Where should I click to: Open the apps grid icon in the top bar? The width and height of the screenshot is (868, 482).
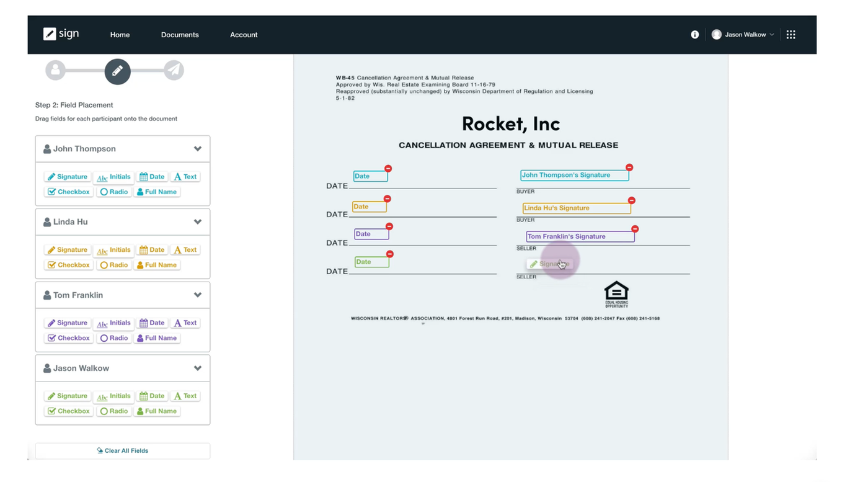pyautogui.click(x=790, y=34)
